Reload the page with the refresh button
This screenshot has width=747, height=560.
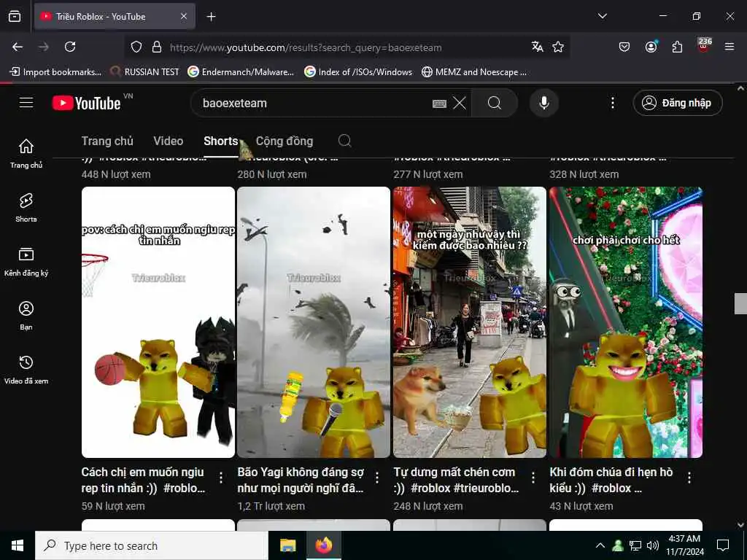coord(70,47)
